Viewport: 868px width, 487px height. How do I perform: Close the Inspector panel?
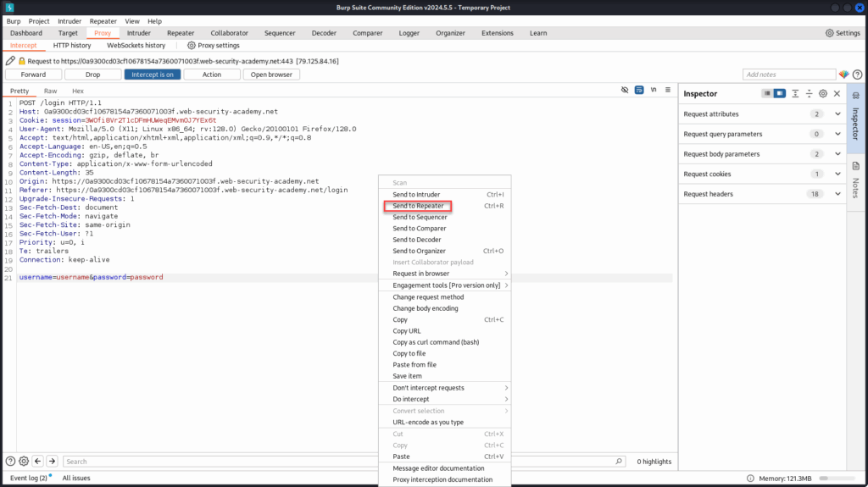(x=837, y=93)
